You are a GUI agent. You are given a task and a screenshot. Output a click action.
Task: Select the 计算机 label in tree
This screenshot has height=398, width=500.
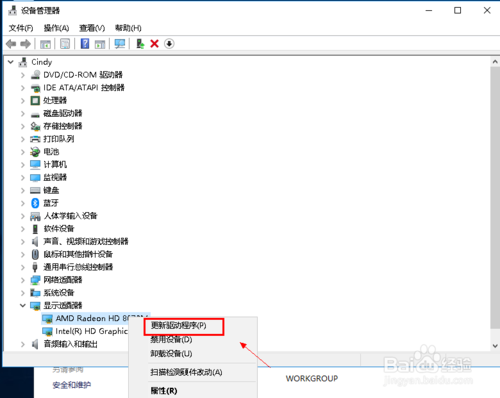pos(55,165)
